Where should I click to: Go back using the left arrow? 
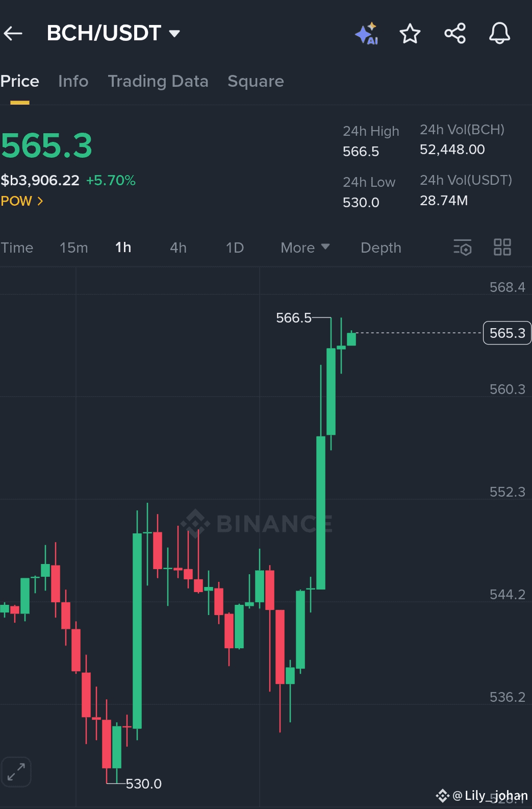coord(13,34)
